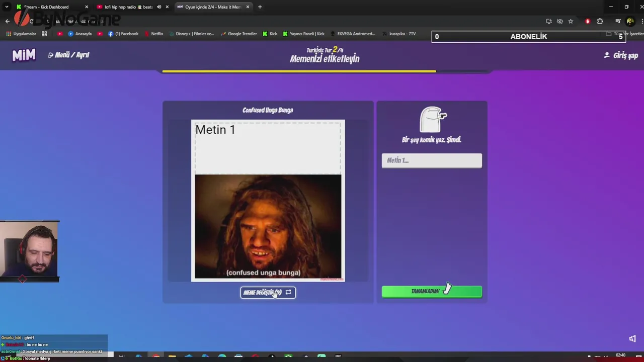Image resolution: width=644 pixels, height=362 pixels.
Task: Click Memenizi etiketleyin heading text
Action: coord(325,59)
